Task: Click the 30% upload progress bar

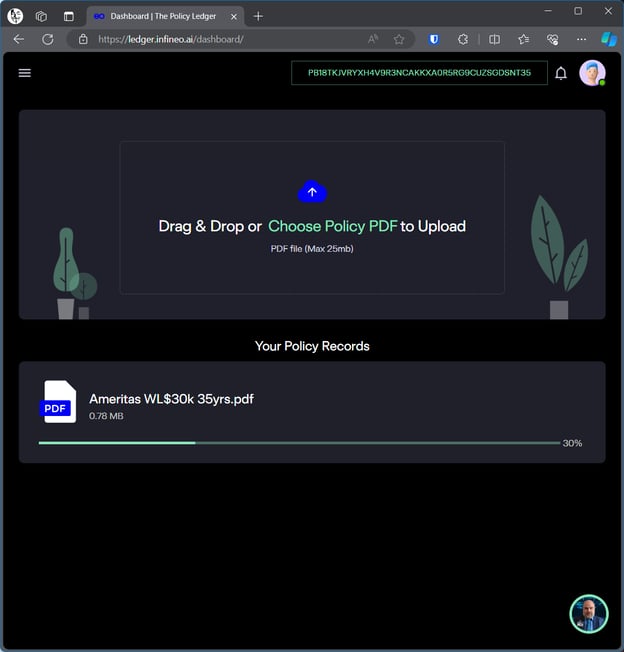Action: pyautogui.click(x=299, y=443)
